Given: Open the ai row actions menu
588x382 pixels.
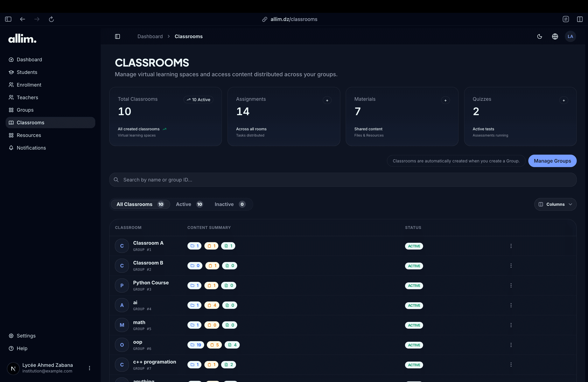Looking at the screenshot, I should 511,305.
